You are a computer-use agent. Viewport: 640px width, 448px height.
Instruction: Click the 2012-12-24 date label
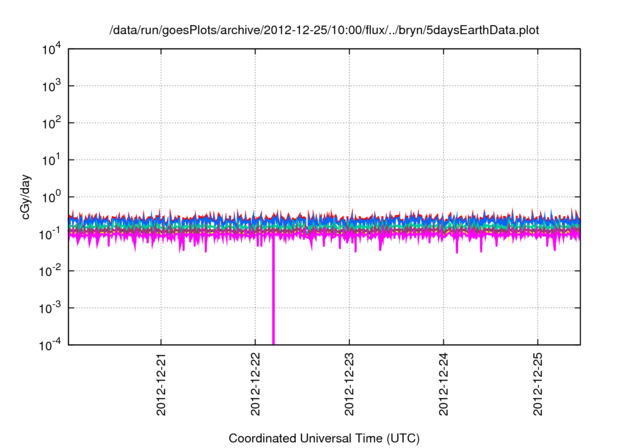click(x=444, y=384)
